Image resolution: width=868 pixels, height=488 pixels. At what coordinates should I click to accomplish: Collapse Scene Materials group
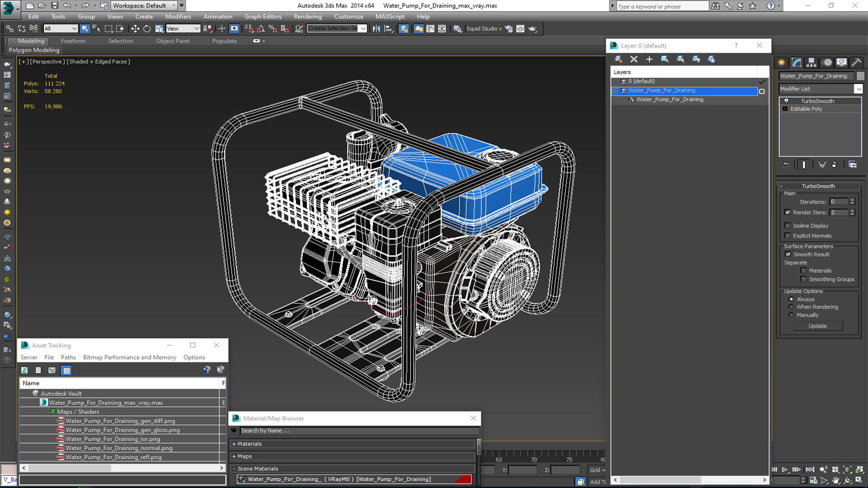click(x=234, y=469)
